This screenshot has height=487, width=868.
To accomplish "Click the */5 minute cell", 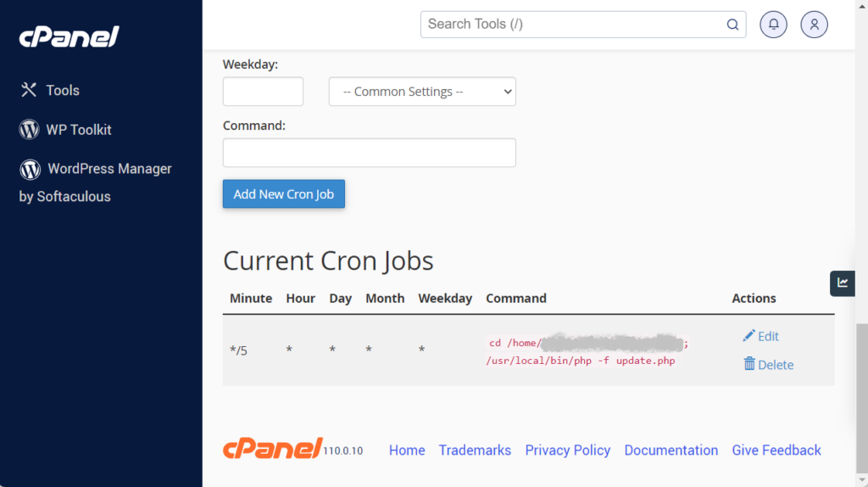I will point(238,350).
